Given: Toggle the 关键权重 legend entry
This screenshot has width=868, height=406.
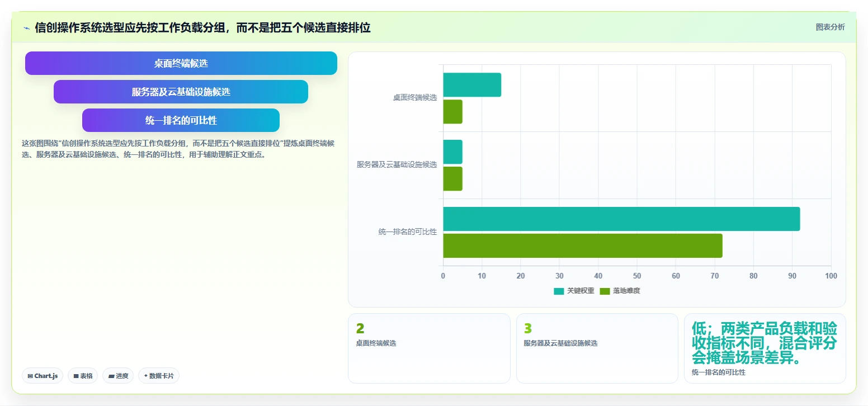Looking at the screenshot, I should click(574, 291).
